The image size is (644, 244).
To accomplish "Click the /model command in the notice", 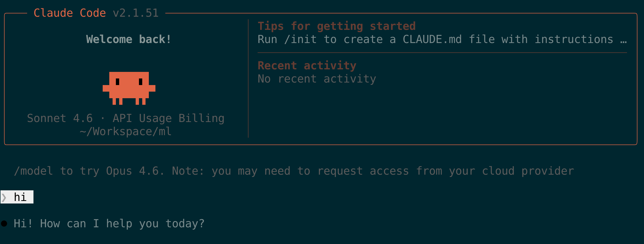I will (33, 171).
